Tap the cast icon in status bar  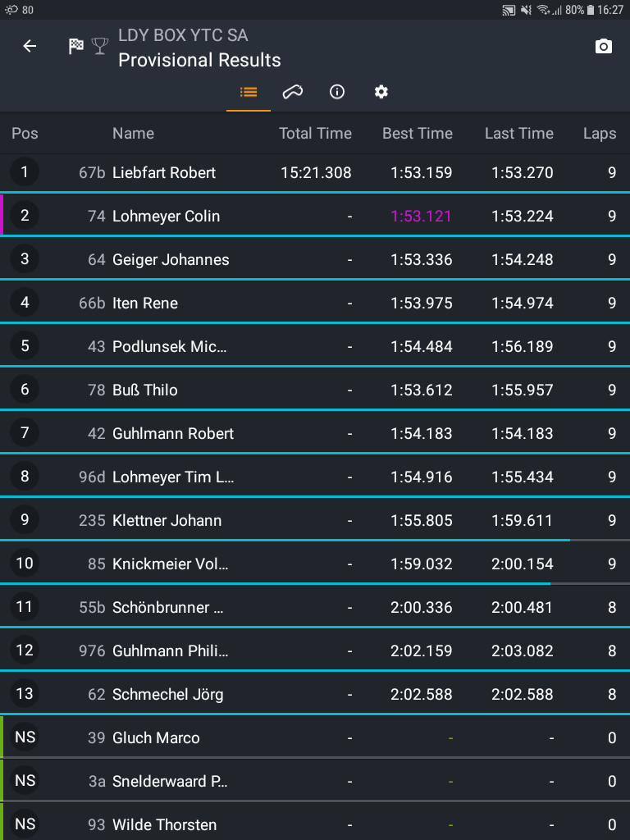509,10
